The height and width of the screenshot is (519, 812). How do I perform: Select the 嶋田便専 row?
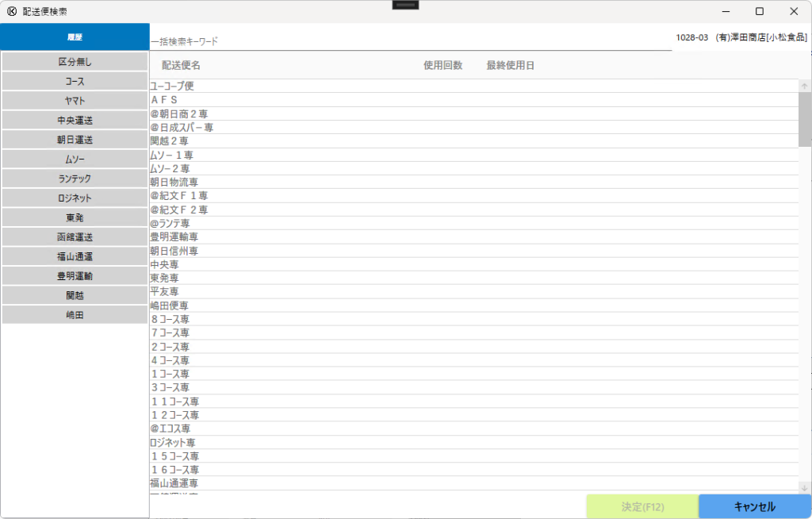click(474, 306)
